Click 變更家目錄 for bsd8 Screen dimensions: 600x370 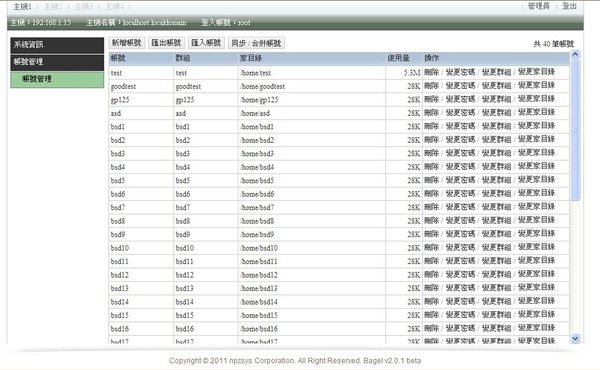tap(536, 220)
